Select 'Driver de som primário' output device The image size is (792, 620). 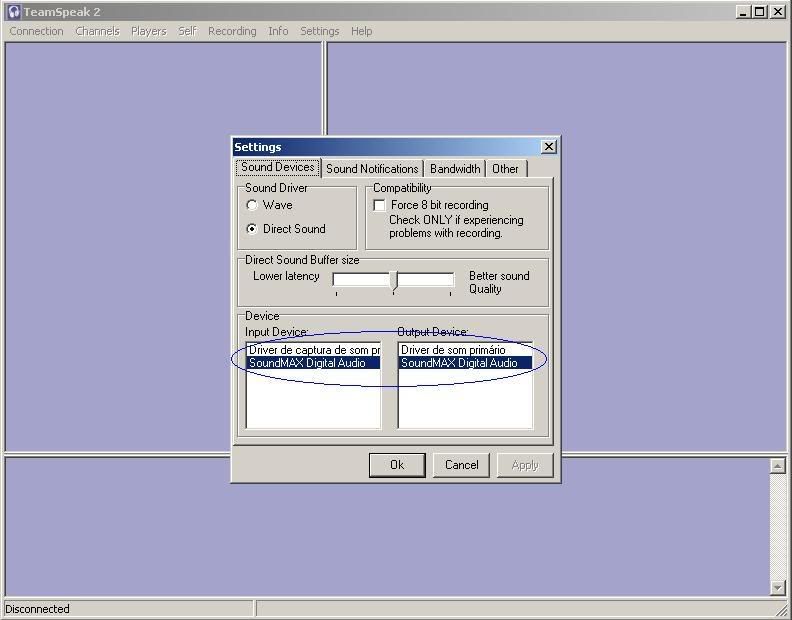465,350
